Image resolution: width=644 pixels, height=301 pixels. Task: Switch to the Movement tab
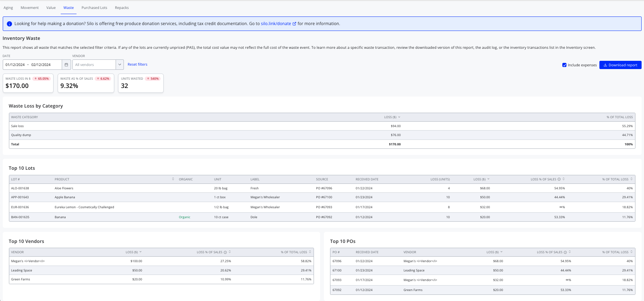coord(30,8)
